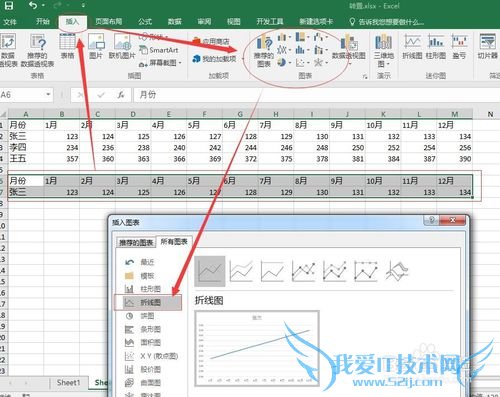Open the Office Store (应用商店)
This screenshot has width=500, height=397.
(211, 41)
